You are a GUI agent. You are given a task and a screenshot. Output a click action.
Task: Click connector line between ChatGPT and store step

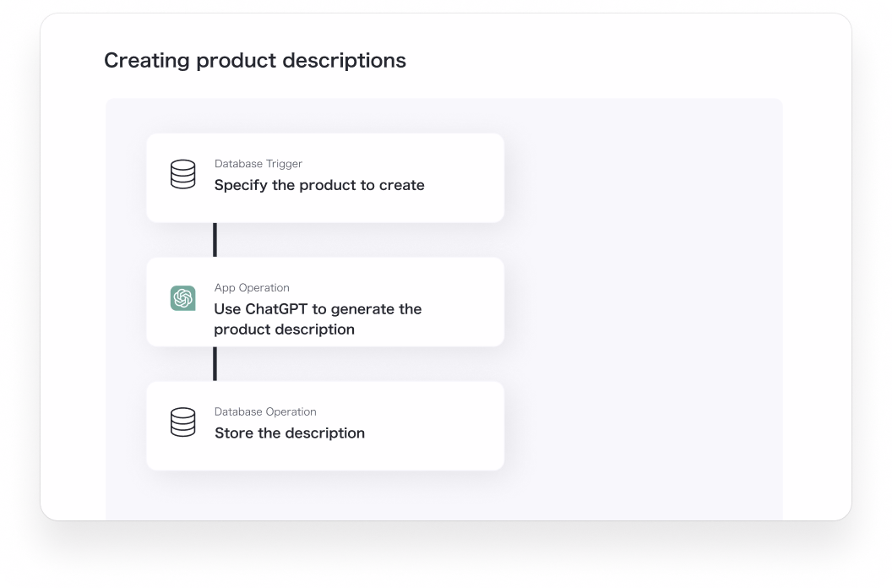point(215,364)
